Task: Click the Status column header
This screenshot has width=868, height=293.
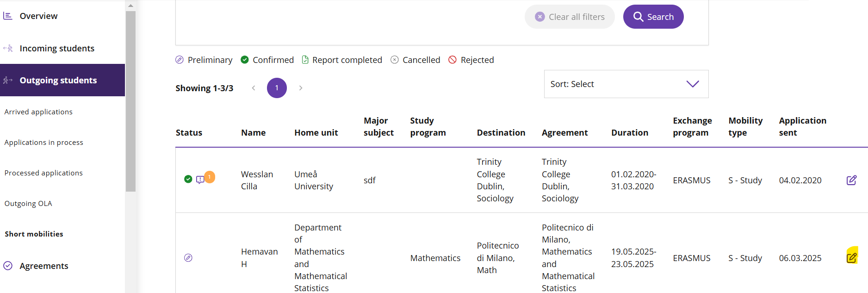Action: coord(189,133)
